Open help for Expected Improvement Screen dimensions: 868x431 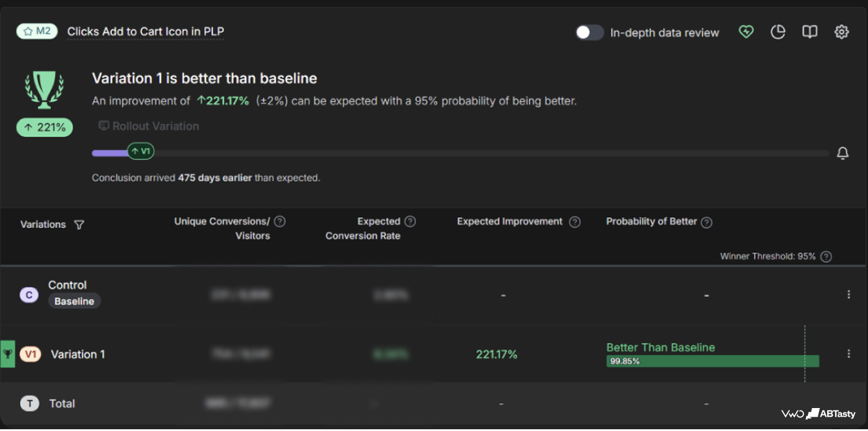coord(575,222)
